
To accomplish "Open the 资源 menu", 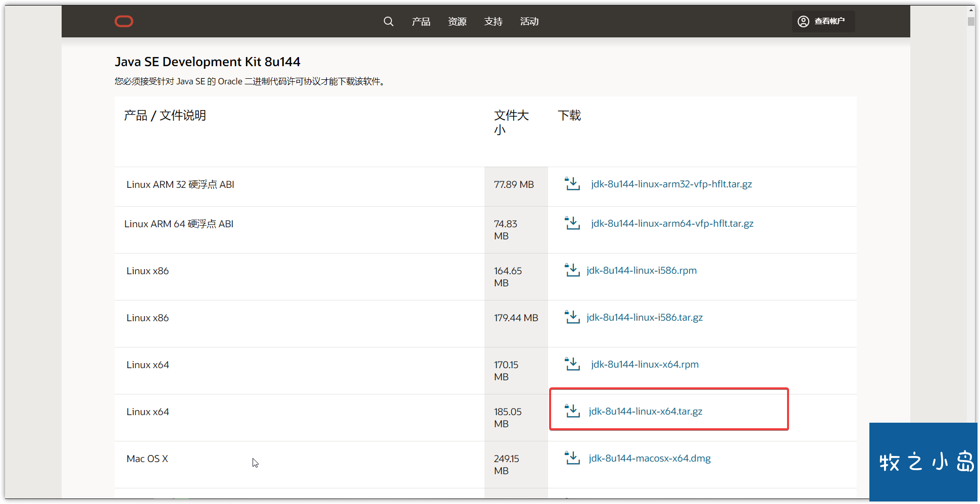I will [457, 21].
